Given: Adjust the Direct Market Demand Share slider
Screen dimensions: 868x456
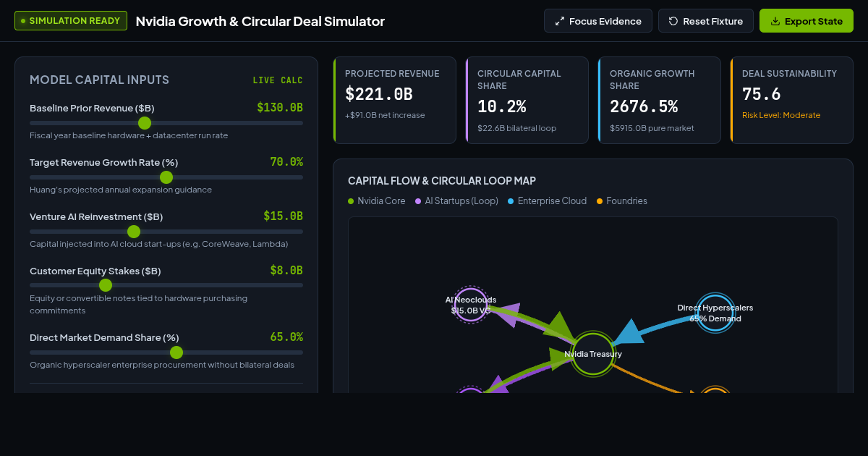Looking at the screenshot, I should coord(166,352).
